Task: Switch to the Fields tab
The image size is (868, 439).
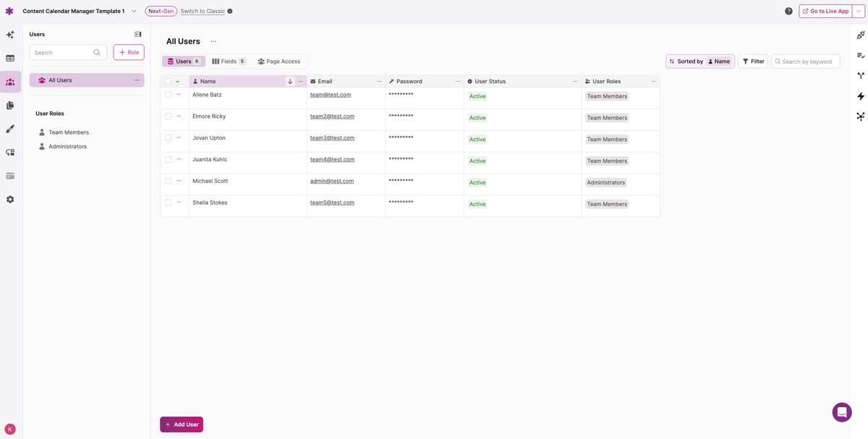Action: 229,61
